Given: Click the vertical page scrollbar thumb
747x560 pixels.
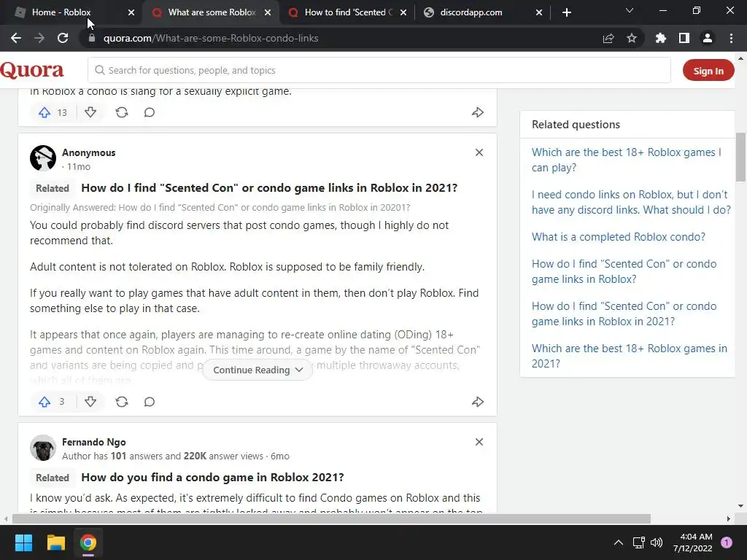Looking at the screenshot, I should (x=740, y=157).
